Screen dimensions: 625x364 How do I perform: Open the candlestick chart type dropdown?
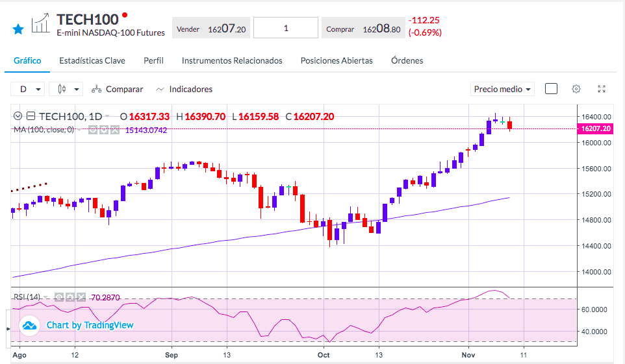[x=66, y=89]
